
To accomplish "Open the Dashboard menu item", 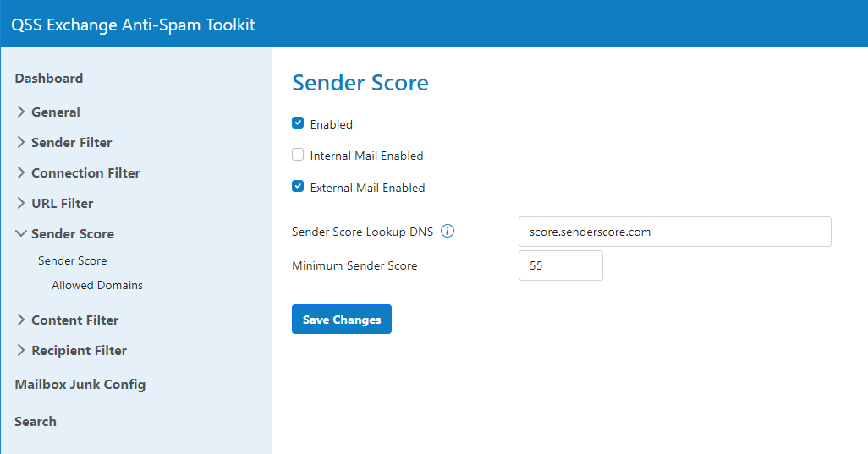I will (x=49, y=79).
